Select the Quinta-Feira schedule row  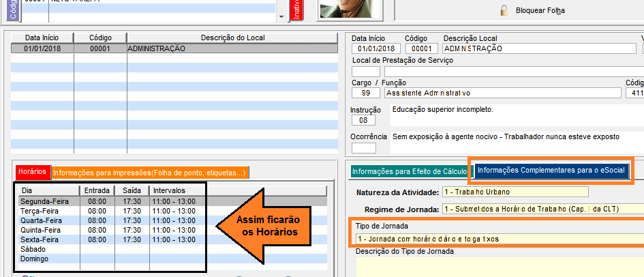172,230
